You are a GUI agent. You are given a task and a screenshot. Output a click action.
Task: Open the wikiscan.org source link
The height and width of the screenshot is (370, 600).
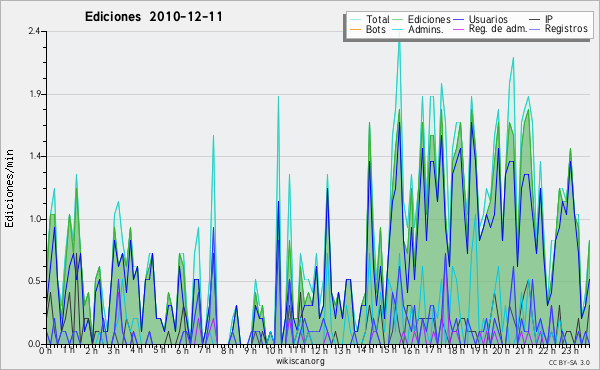point(300,361)
